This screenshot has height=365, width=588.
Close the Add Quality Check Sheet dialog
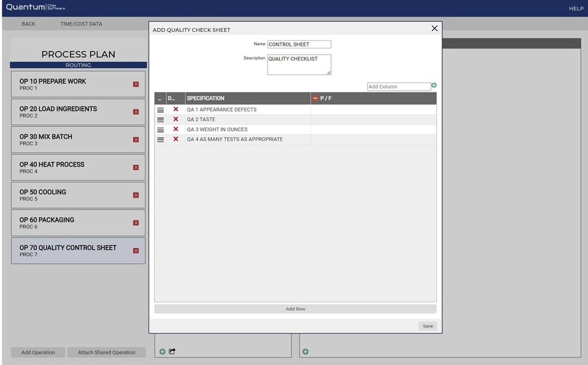(x=435, y=28)
